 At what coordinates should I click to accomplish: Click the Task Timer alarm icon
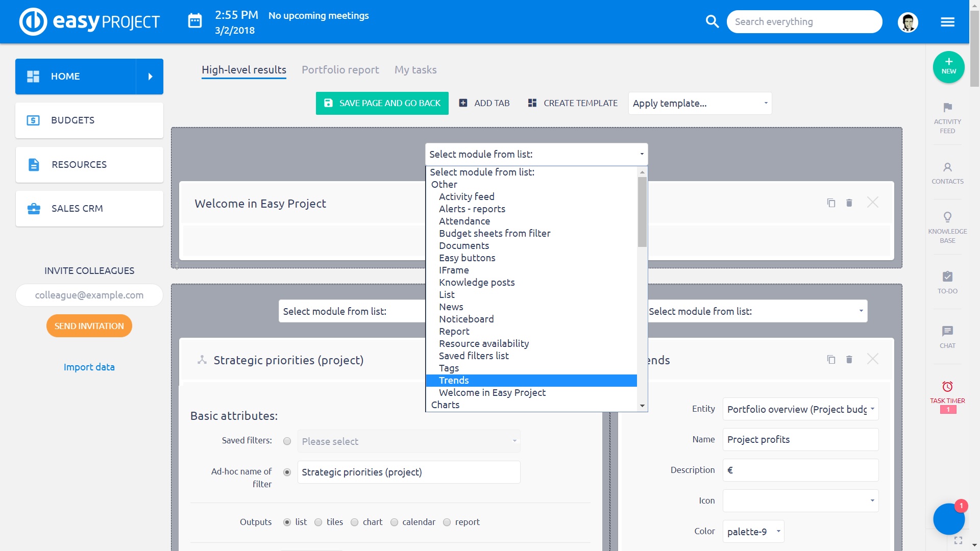[947, 387]
